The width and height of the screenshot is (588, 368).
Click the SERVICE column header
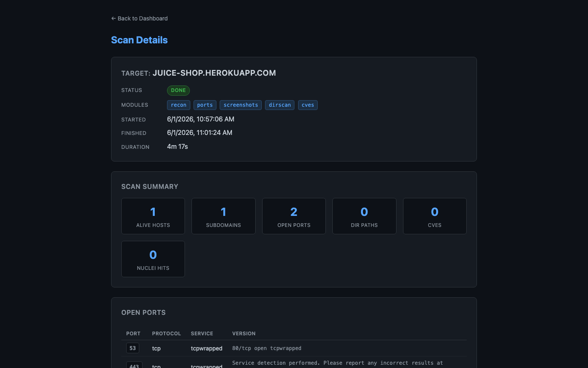(202, 334)
